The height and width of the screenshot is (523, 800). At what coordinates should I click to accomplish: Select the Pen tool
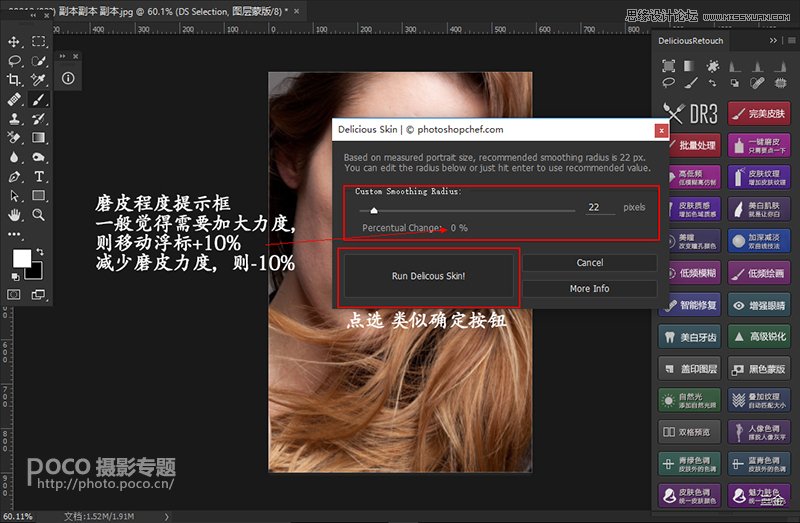pos(14,177)
